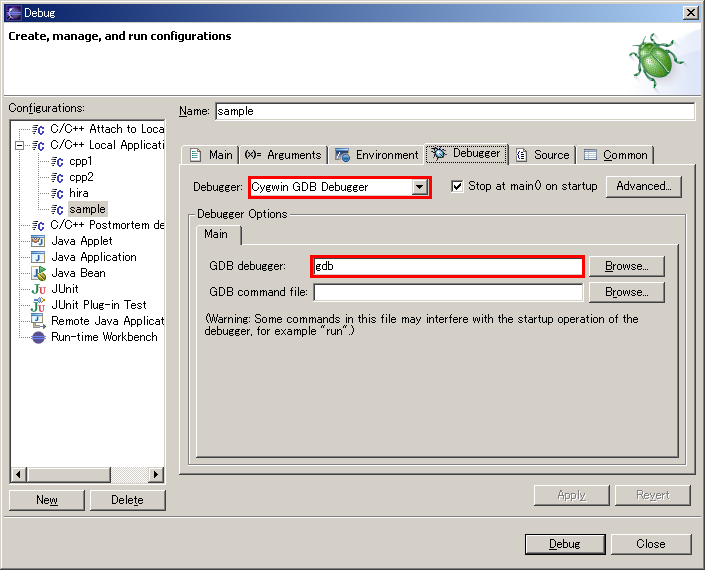The image size is (705, 570).
Task: Click the Java Applet icon
Action: [38, 241]
